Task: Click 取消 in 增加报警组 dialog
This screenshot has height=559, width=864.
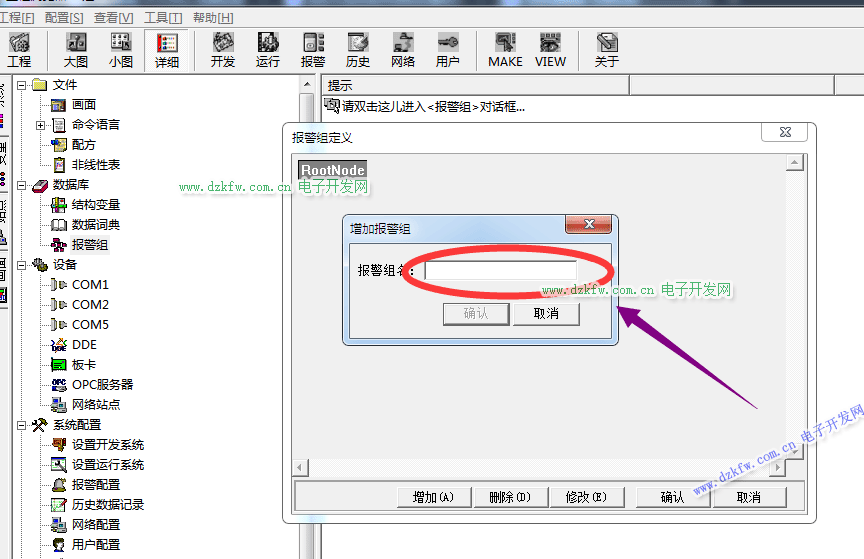Action: (x=546, y=314)
